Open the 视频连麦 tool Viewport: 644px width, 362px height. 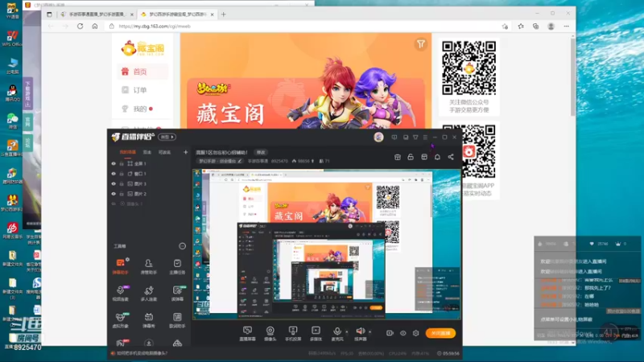coord(120,293)
